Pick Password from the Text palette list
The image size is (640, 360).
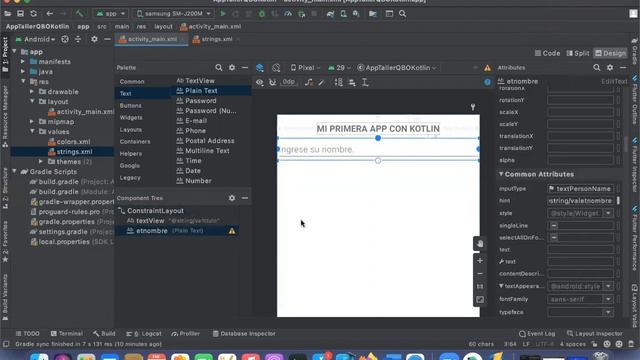200,100
